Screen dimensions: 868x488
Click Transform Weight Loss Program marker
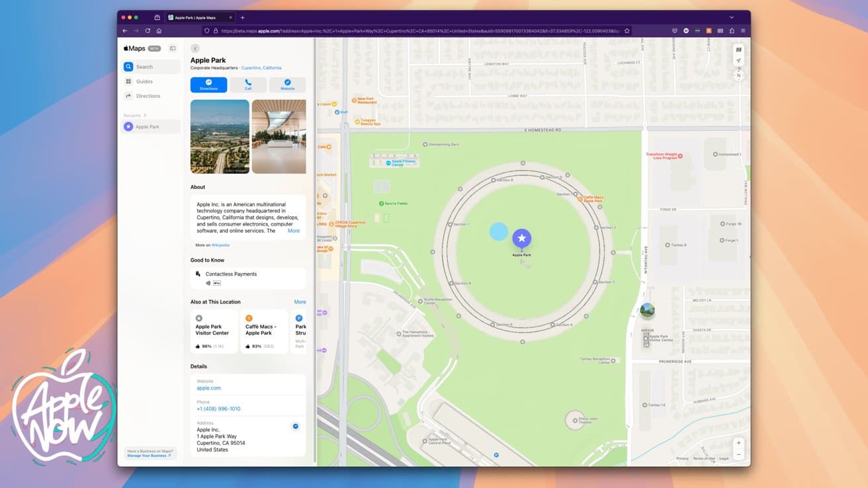coord(680,156)
